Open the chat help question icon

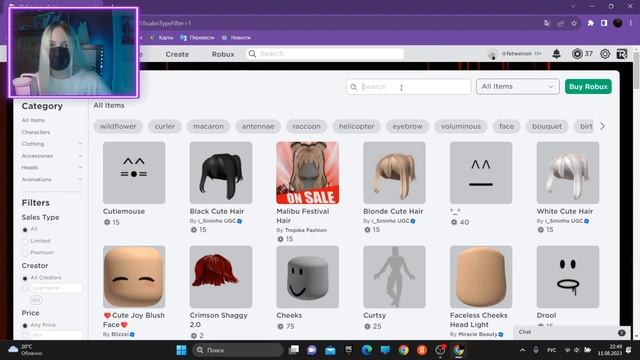tap(622, 333)
